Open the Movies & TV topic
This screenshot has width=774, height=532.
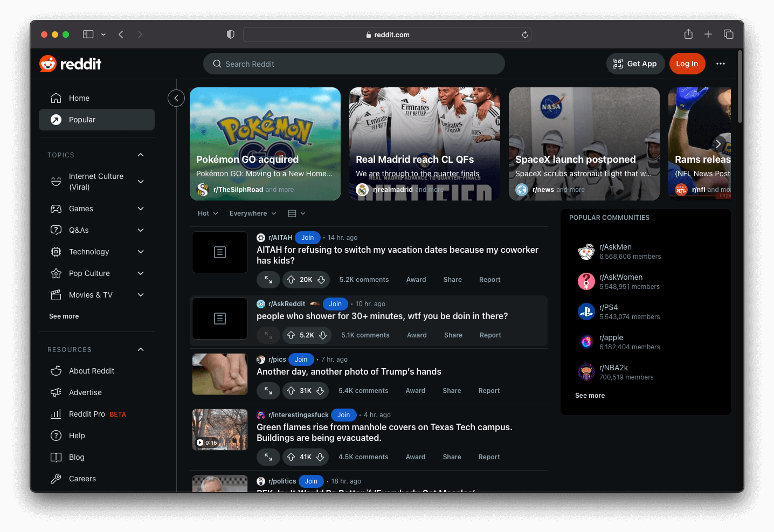[x=91, y=295]
